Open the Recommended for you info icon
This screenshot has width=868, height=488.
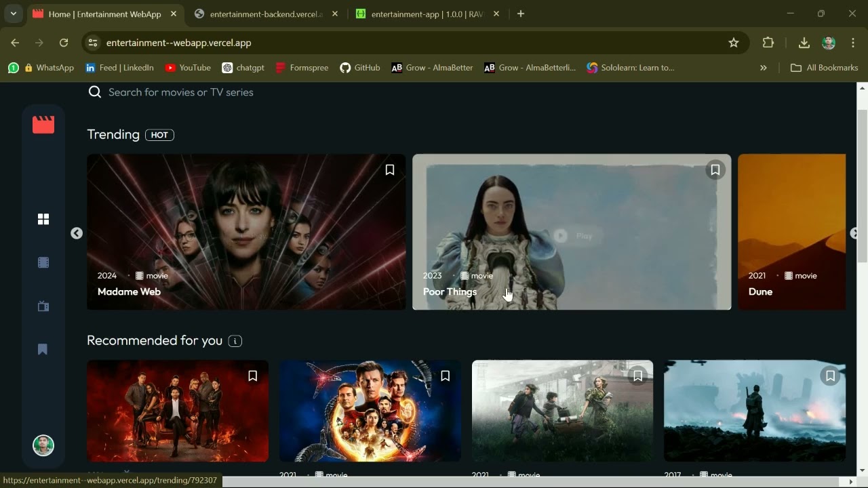235,341
